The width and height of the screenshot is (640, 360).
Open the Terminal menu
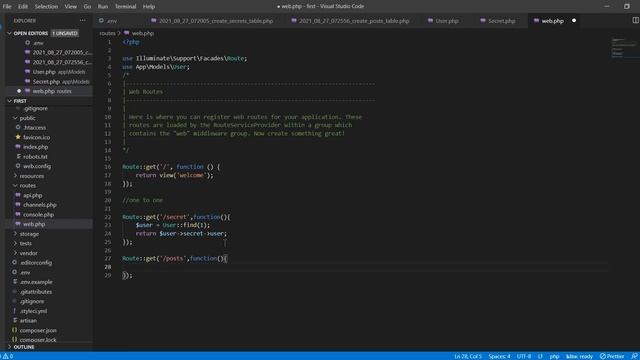click(x=125, y=7)
